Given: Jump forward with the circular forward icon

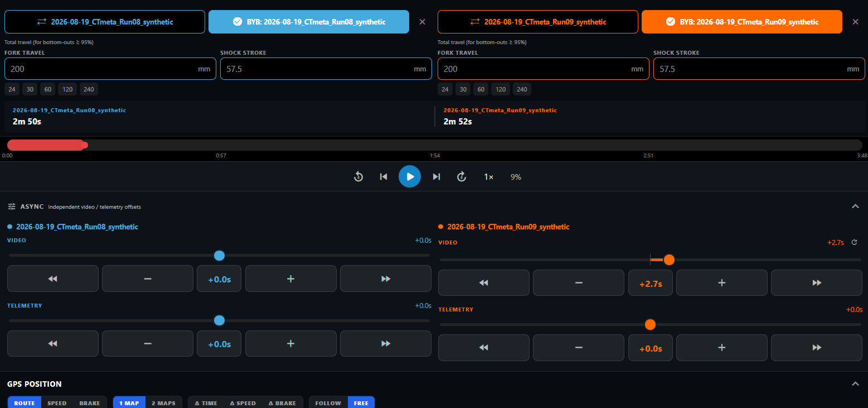Looking at the screenshot, I should [x=462, y=176].
